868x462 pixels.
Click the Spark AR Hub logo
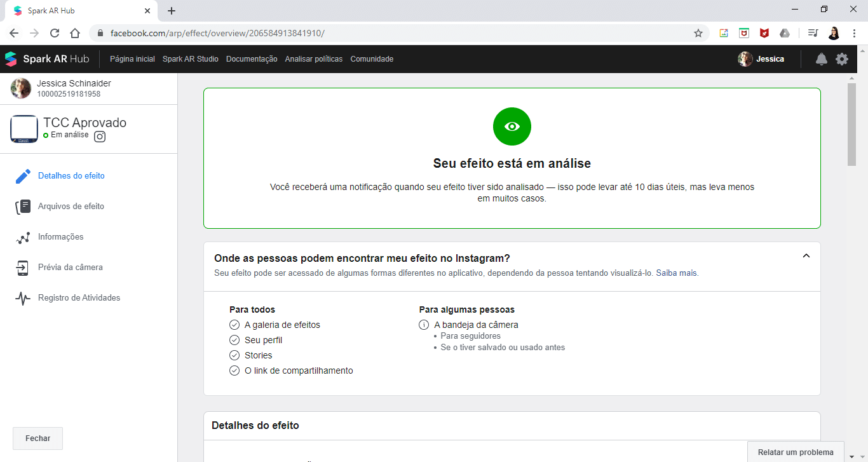pos(47,59)
